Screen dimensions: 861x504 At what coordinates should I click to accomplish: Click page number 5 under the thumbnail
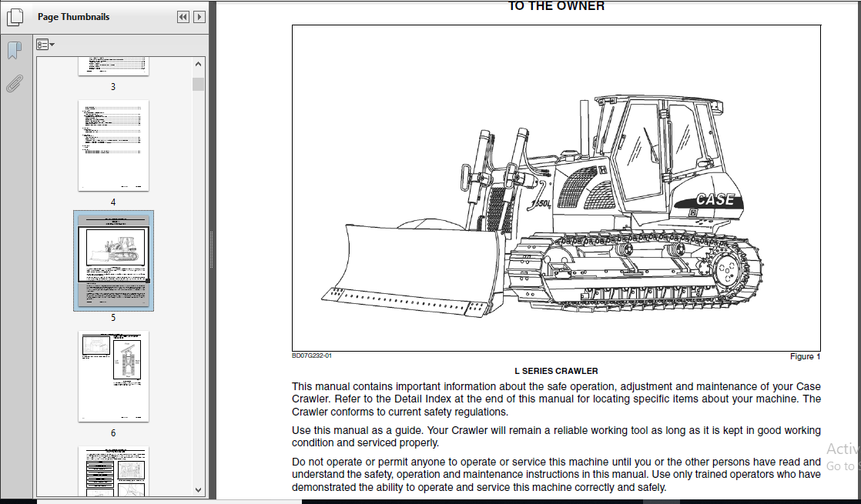coord(113,318)
